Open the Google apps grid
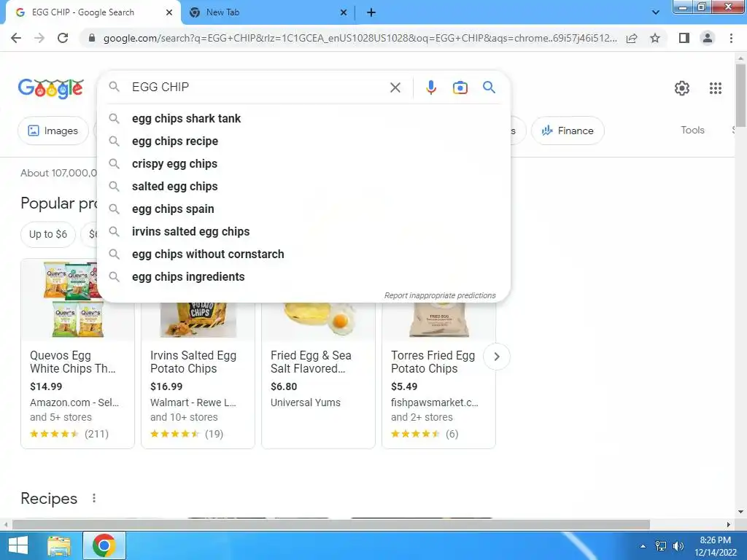The height and width of the screenshot is (560, 747). point(715,88)
